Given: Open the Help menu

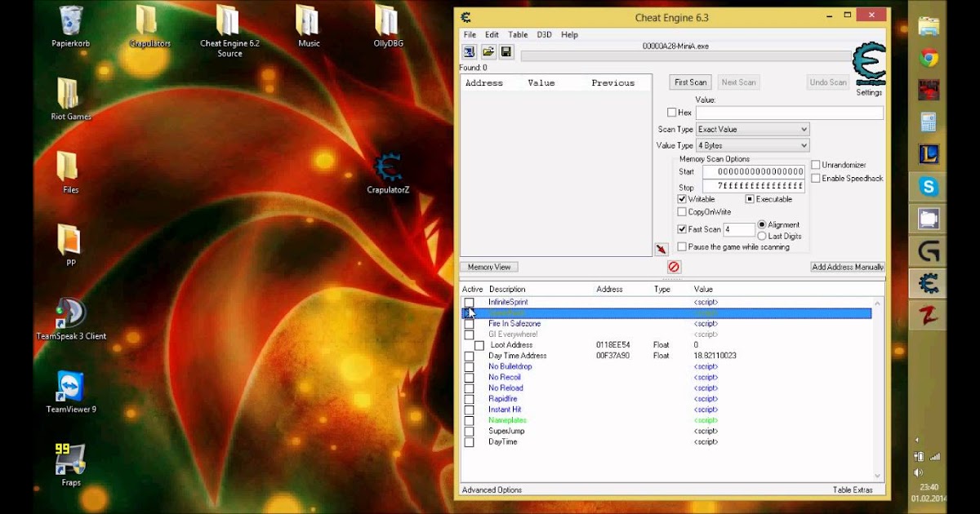Looking at the screenshot, I should 569,35.
